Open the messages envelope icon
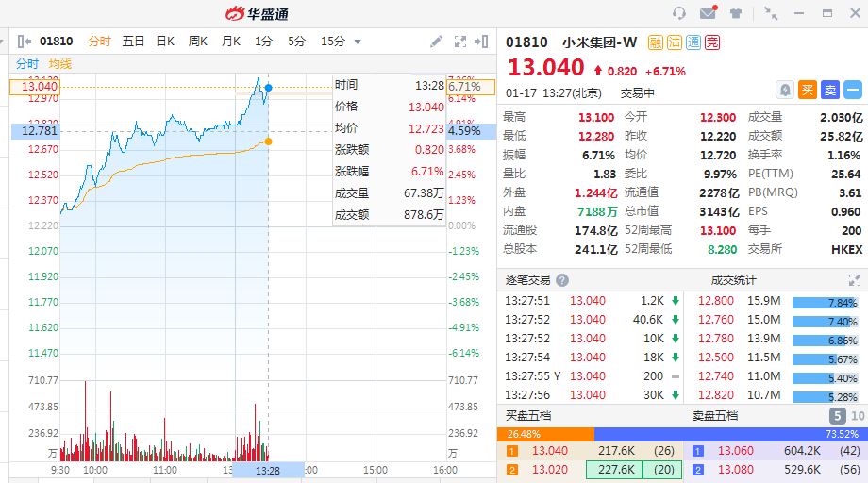Screen dimensions: 868x483 (708, 12)
